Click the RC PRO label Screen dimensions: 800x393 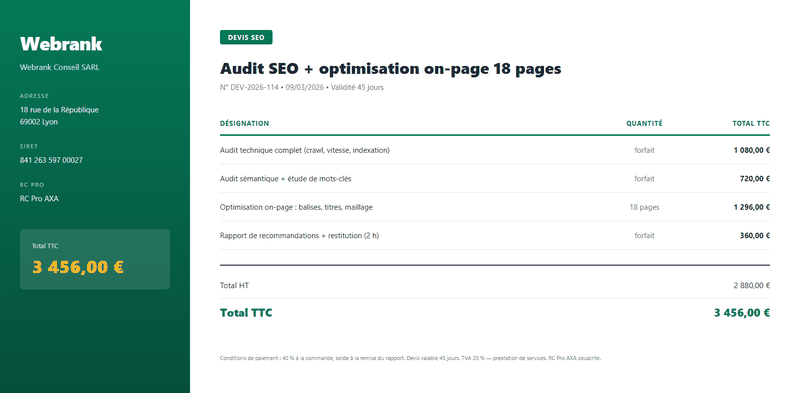[x=32, y=185]
